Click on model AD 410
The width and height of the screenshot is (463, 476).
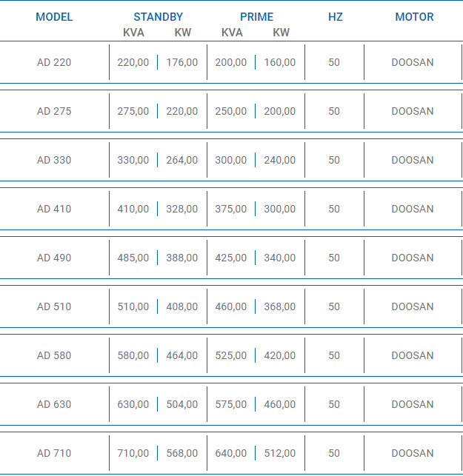click(x=54, y=209)
